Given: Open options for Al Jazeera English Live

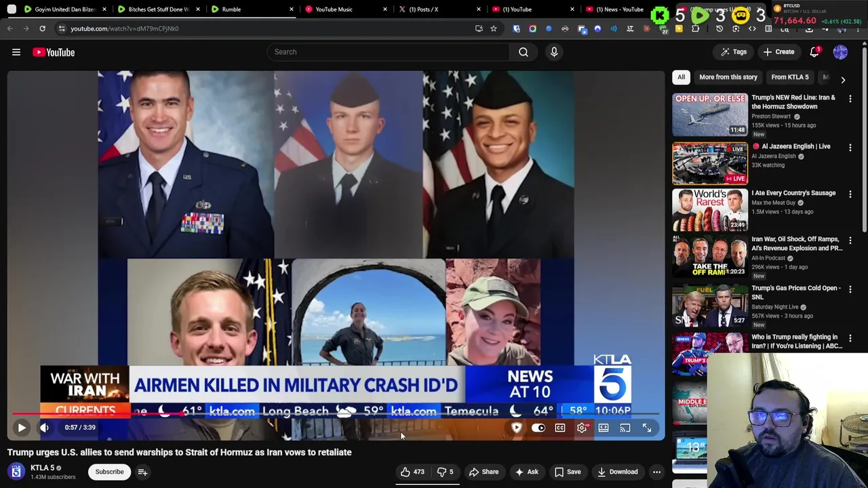Looking at the screenshot, I should pyautogui.click(x=850, y=148).
